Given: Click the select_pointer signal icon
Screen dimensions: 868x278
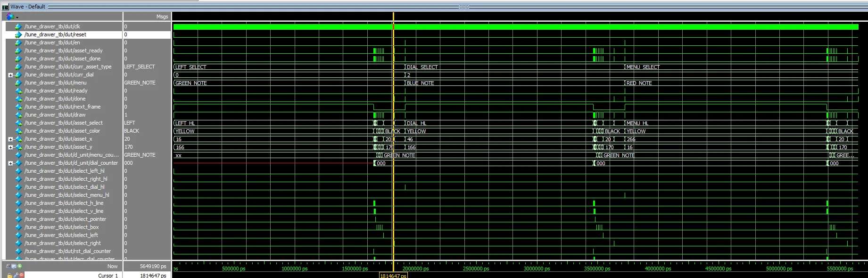Looking at the screenshot, I should (x=18, y=219).
